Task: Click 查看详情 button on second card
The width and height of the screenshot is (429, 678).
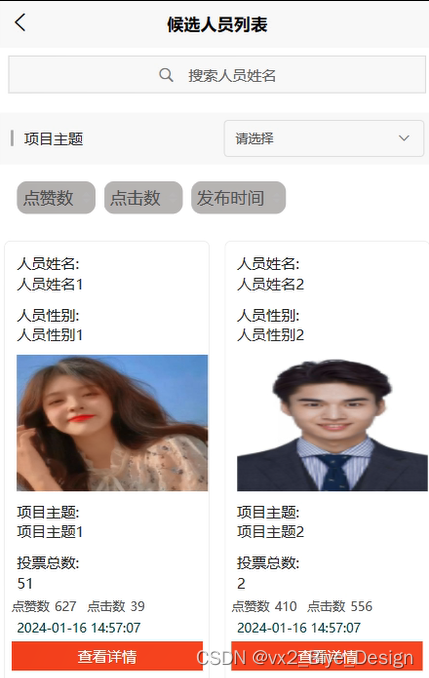Action: point(327,656)
